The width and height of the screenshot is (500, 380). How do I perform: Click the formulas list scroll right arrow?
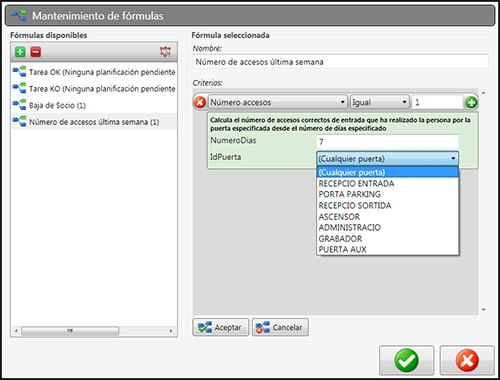171,331
